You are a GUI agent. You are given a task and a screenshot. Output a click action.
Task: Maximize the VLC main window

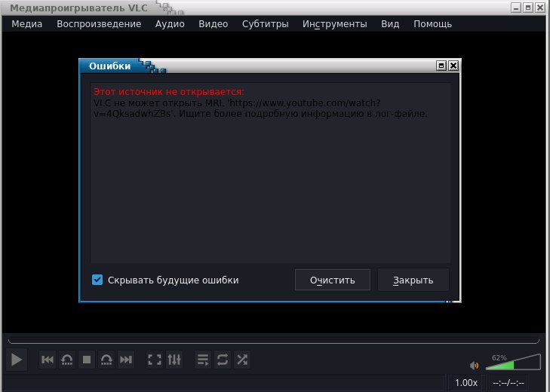click(x=528, y=8)
